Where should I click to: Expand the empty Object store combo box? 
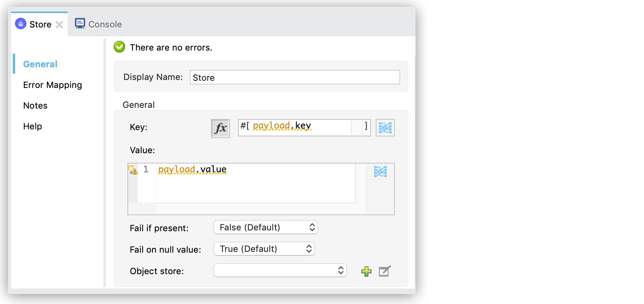[x=280, y=270]
